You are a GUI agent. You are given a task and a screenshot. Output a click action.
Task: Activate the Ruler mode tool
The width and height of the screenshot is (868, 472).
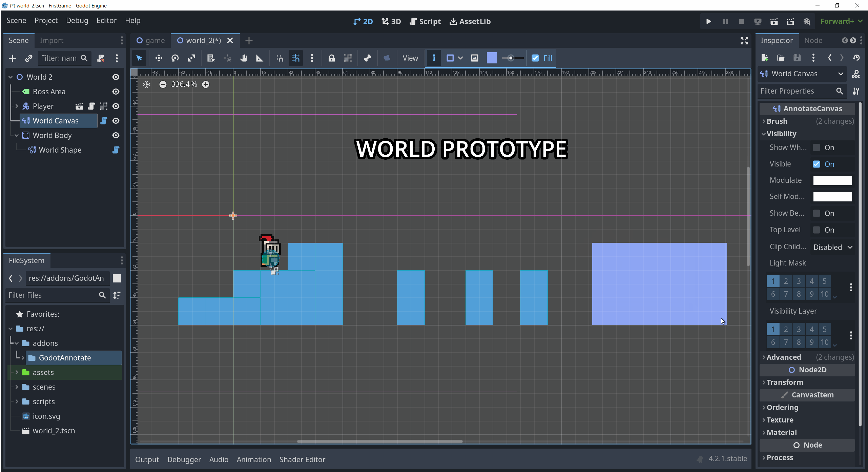click(x=260, y=58)
